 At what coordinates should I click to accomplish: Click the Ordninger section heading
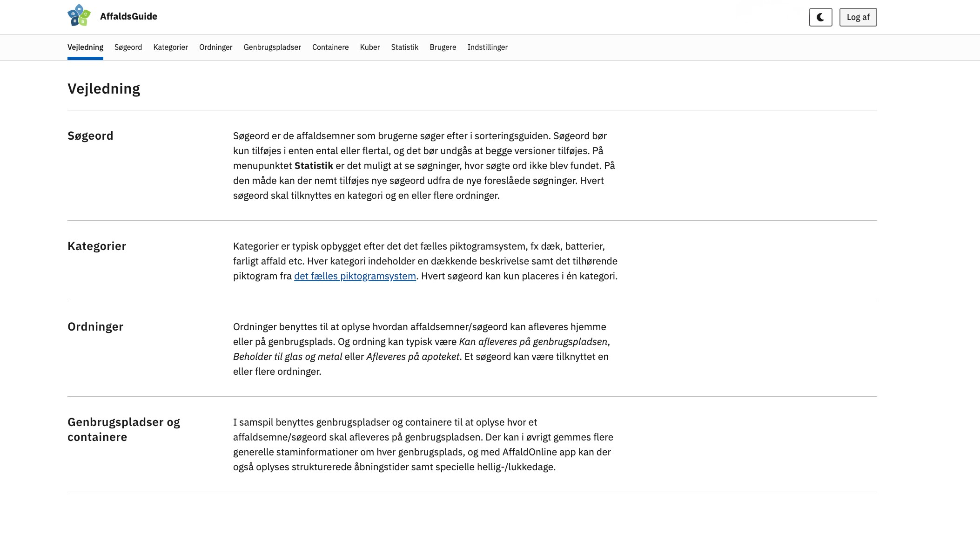[95, 326]
